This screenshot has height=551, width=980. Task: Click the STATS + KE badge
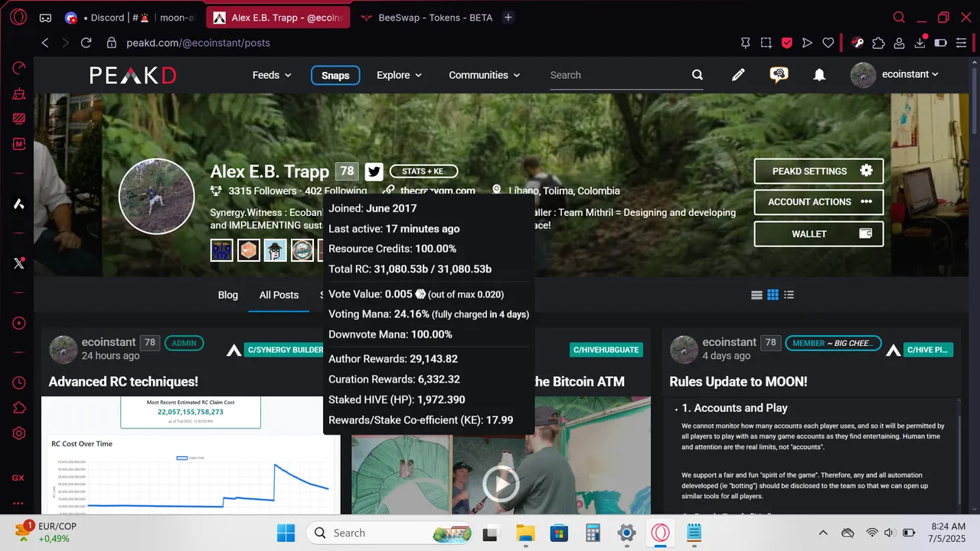[x=423, y=171]
